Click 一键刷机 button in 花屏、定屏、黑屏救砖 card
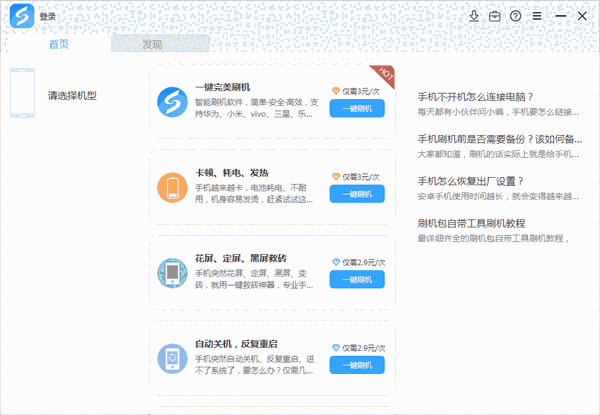The height and width of the screenshot is (415, 600). click(x=357, y=280)
